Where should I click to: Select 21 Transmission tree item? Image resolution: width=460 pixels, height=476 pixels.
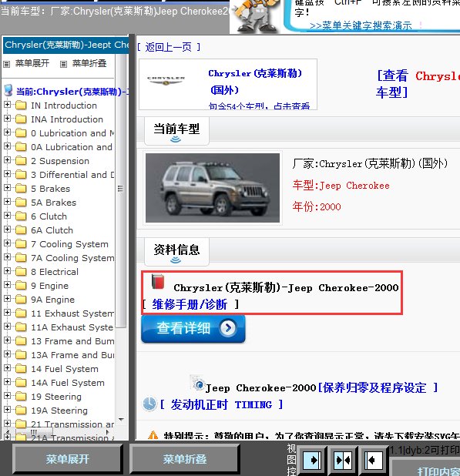coord(72,424)
